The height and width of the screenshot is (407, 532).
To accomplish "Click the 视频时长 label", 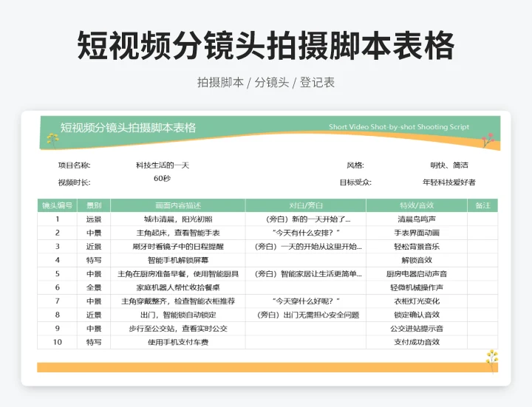I will [74, 182].
